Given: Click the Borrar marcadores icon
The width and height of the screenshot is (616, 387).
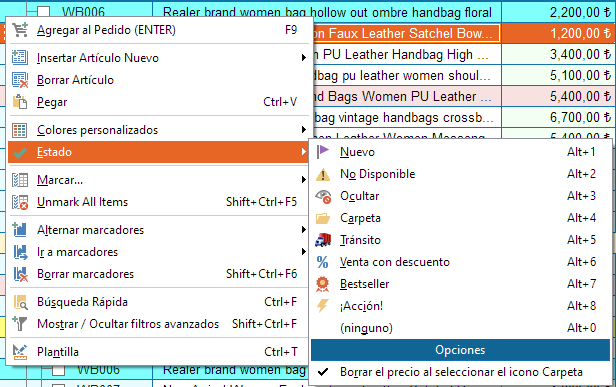Looking at the screenshot, I should click(20, 274).
